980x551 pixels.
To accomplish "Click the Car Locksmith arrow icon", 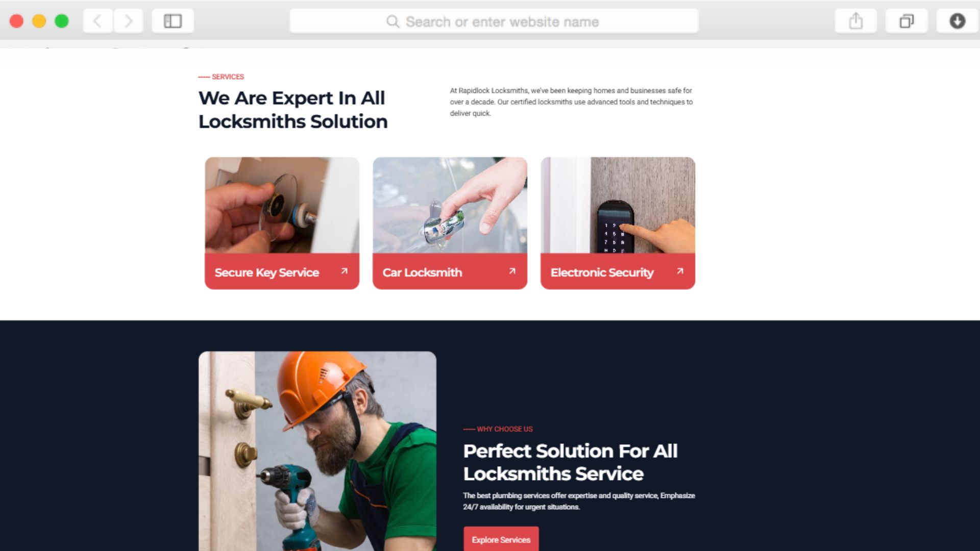I will coord(512,271).
